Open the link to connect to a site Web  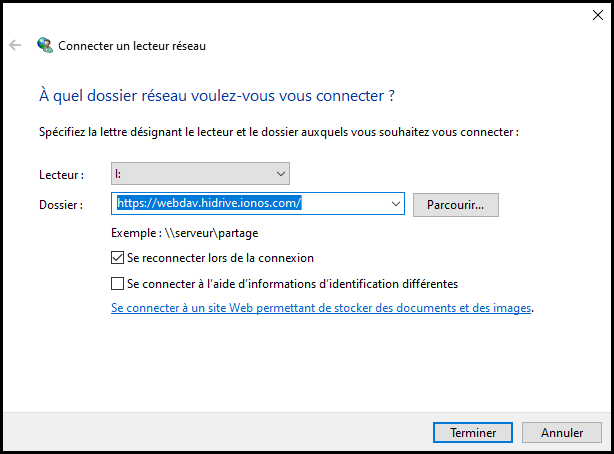click(x=321, y=308)
